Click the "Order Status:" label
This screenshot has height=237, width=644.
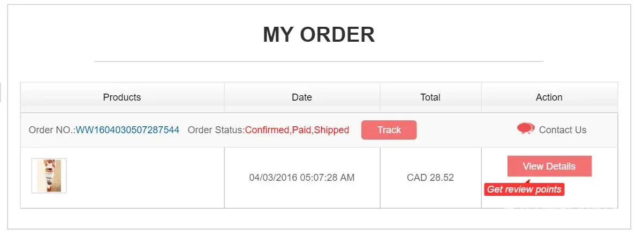point(216,130)
